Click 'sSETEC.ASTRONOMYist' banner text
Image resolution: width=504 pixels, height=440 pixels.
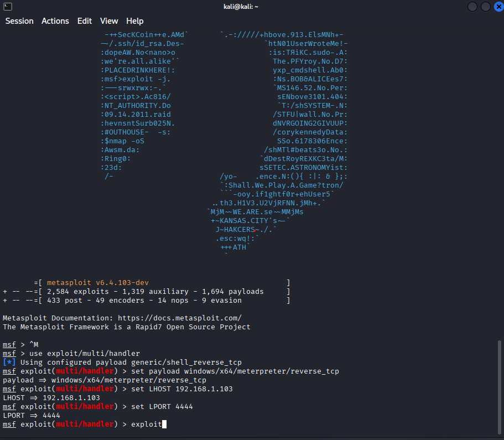coord(302,168)
